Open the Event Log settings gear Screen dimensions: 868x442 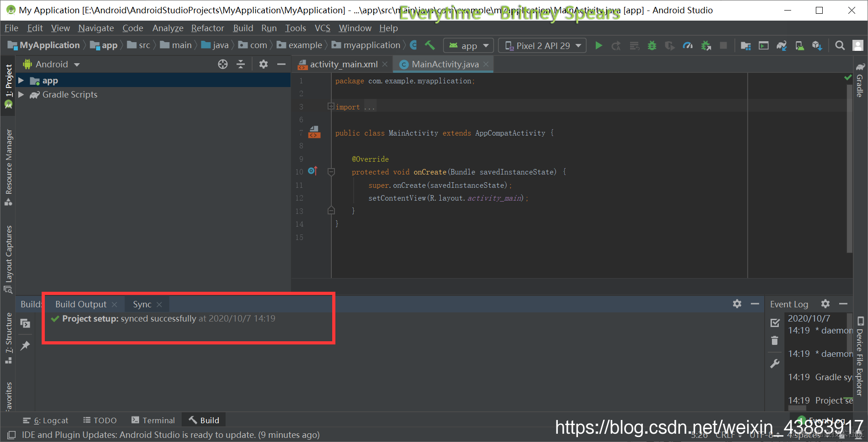point(825,304)
